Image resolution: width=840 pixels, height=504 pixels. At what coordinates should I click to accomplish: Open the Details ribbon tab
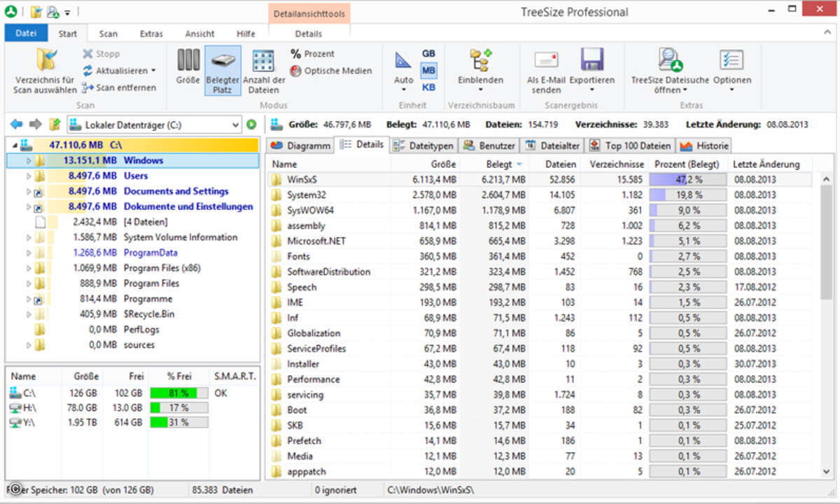point(309,34)
